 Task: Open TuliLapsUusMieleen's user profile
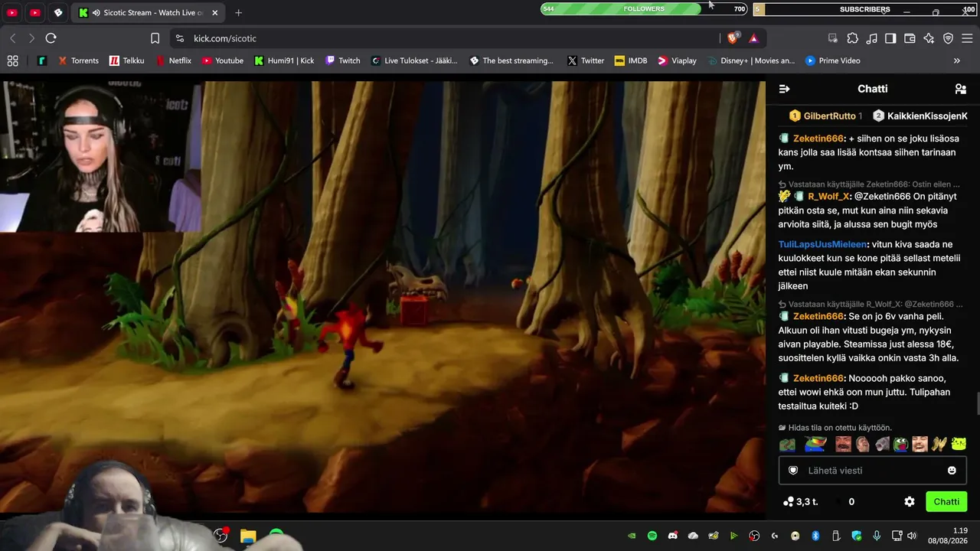point(823,244)
